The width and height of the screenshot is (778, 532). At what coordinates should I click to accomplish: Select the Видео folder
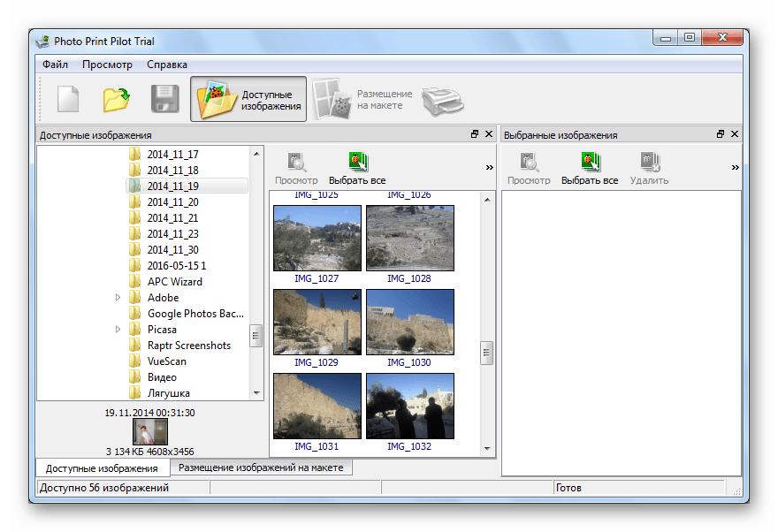click(x=162, y=376)
